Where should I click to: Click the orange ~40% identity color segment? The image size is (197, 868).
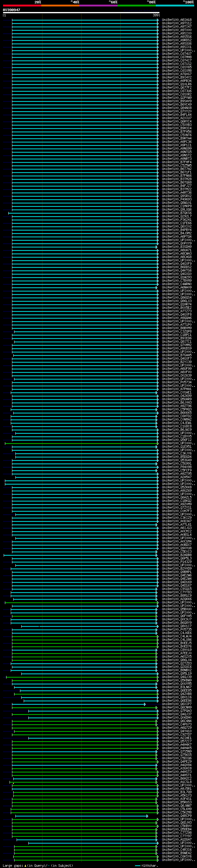(60, 6)
